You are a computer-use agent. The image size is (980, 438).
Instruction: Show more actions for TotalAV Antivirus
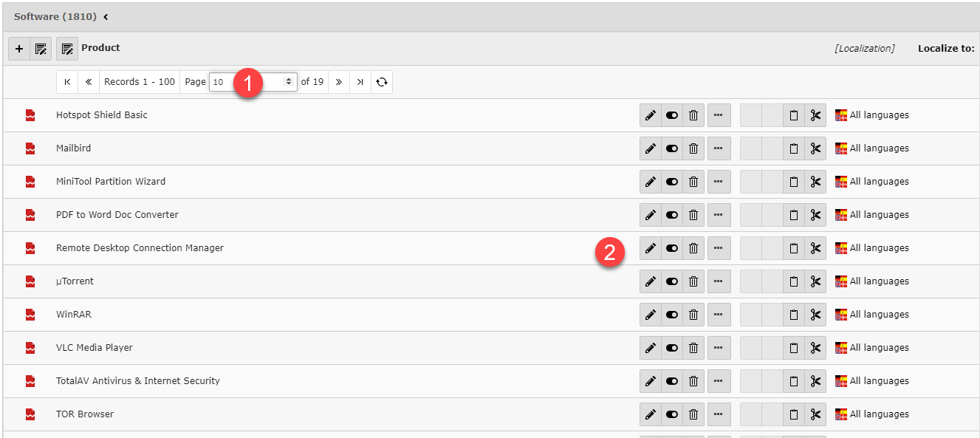(719, 381)
